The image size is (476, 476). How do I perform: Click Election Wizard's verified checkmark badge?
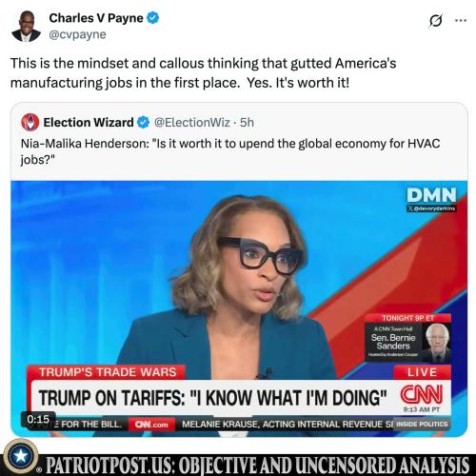144,122
